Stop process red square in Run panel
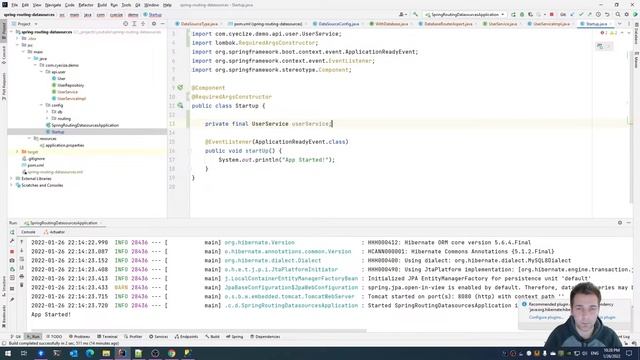This screenshot has height=360, width=640. [x=12, y=251]
